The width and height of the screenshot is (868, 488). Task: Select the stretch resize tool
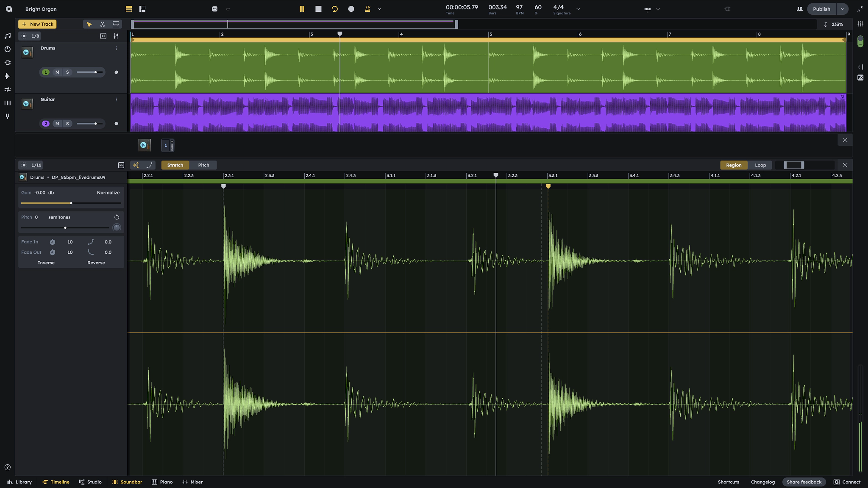(116, 24)
